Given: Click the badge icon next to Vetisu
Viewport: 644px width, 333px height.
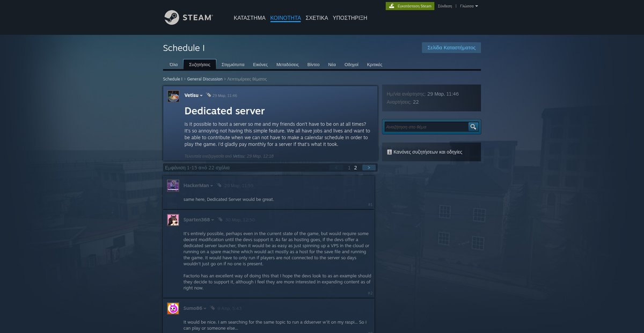Looking at the screenshot, I should [208, 95].
